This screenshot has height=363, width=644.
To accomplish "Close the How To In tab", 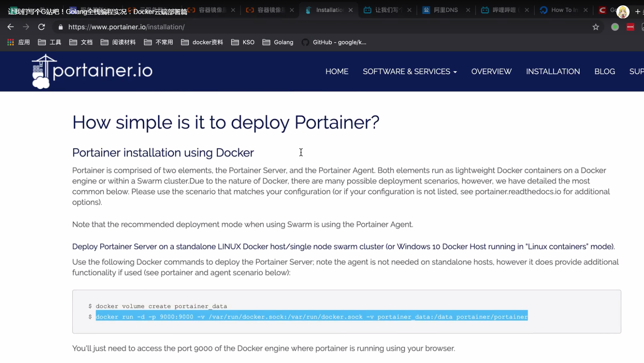I will coord(585,10).
